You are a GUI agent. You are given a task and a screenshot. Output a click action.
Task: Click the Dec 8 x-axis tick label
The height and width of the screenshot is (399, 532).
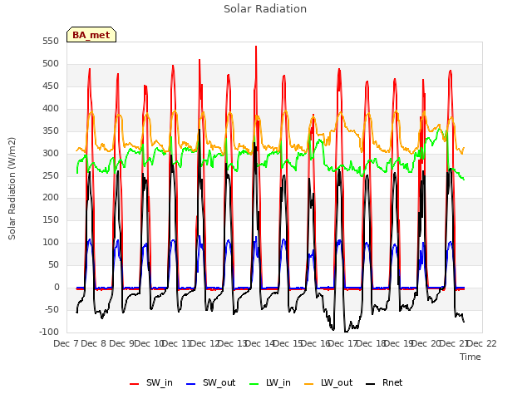[93, 343]
